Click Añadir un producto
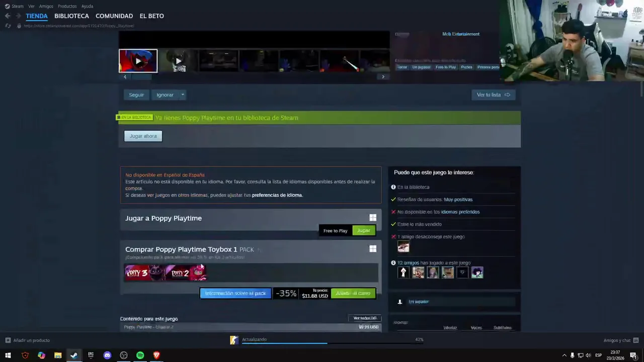 click(x=27, y=340)
